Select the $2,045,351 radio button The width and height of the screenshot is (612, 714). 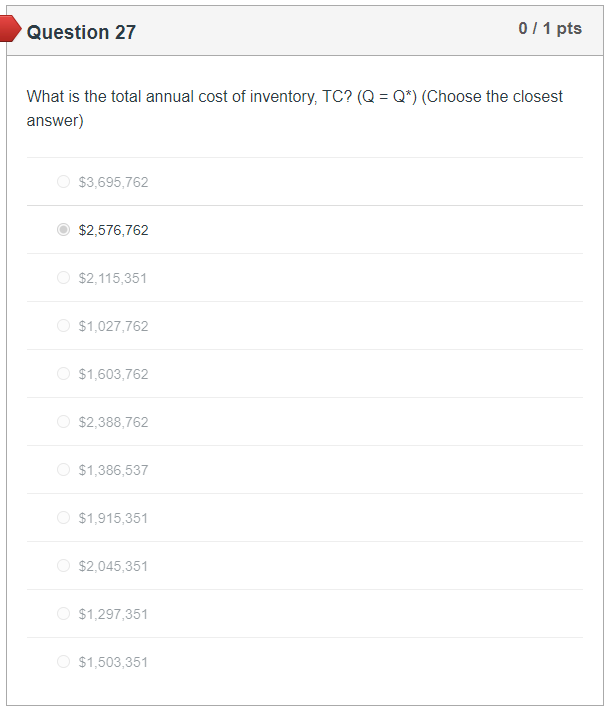[x=64, y=566]
